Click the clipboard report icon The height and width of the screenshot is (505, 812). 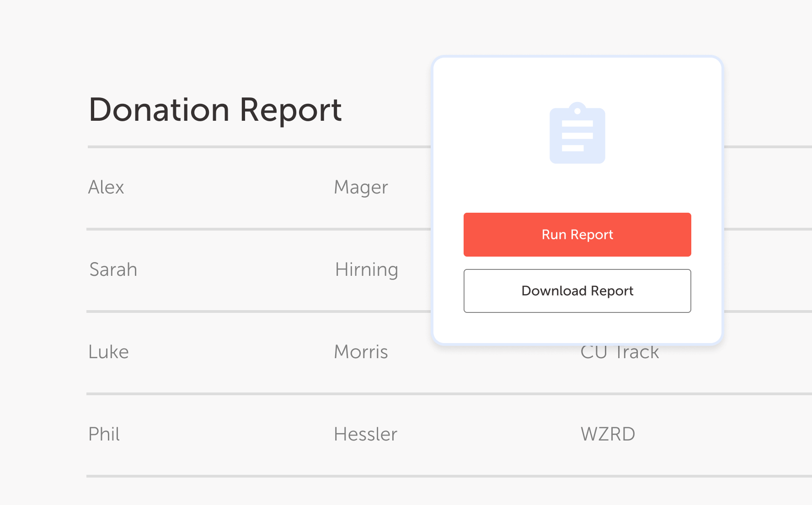577,133
